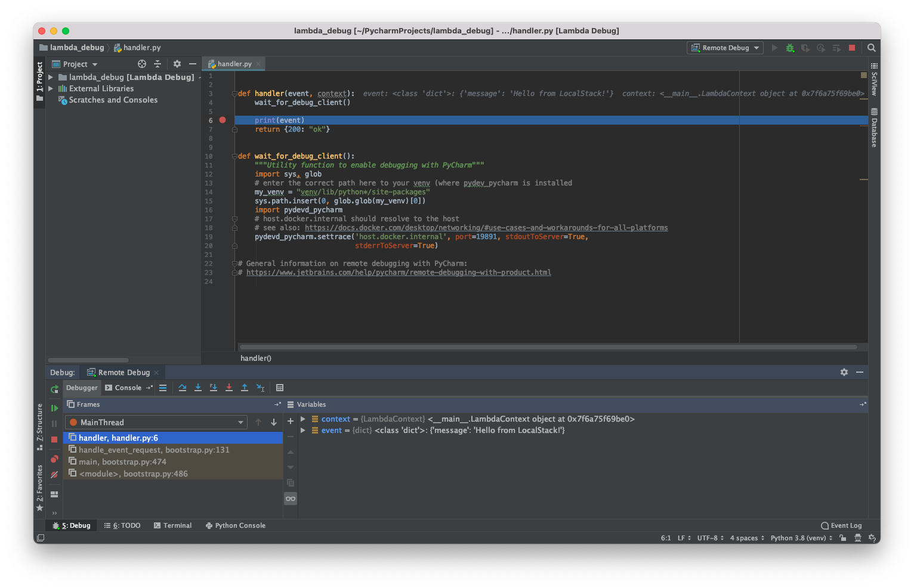Click the Step Into icon
The image size is (914, 588).
pos(198,388)
